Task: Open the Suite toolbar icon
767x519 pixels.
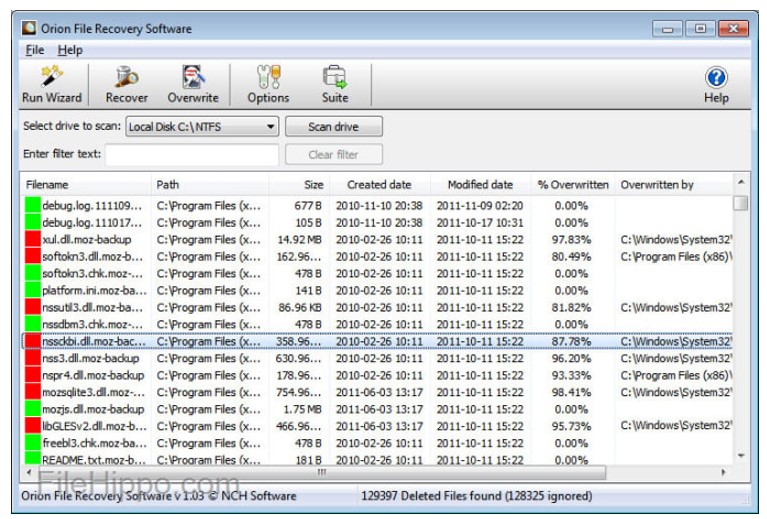Action: [335, 84]
